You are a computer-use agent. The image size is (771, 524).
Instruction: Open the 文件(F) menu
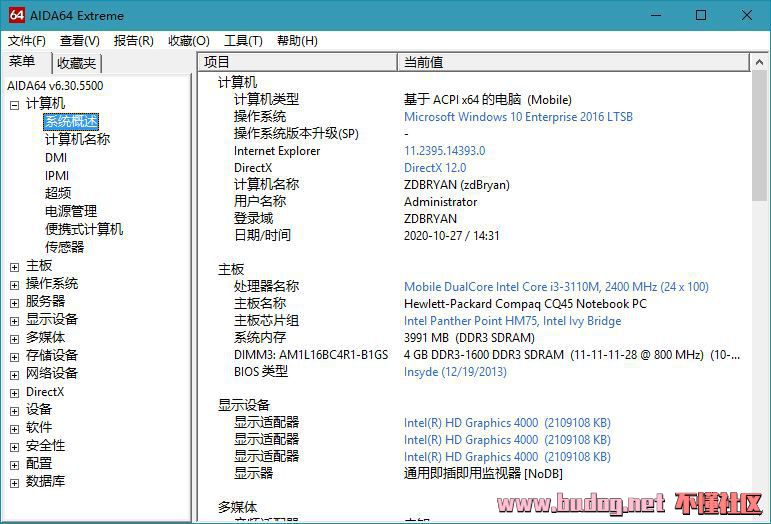point(27,41)
